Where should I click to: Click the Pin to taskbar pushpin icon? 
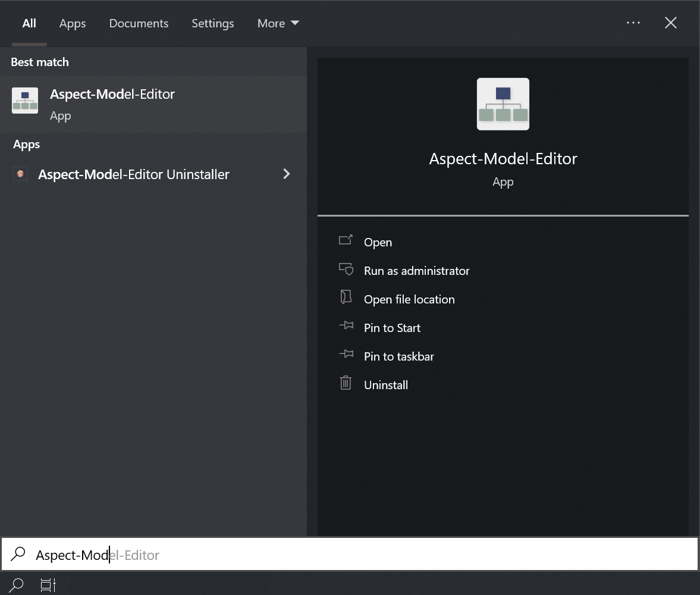pos(346,355)
